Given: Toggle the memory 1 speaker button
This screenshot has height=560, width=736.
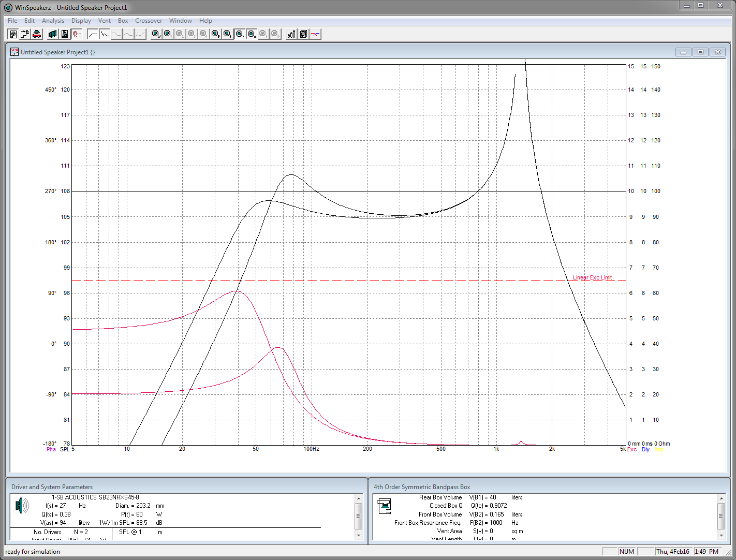Looking at the screenshot, I should tap(168, 34).
